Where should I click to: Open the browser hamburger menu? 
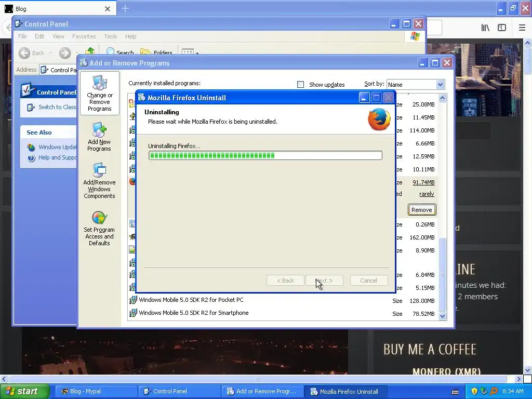(x=522, y=28)
